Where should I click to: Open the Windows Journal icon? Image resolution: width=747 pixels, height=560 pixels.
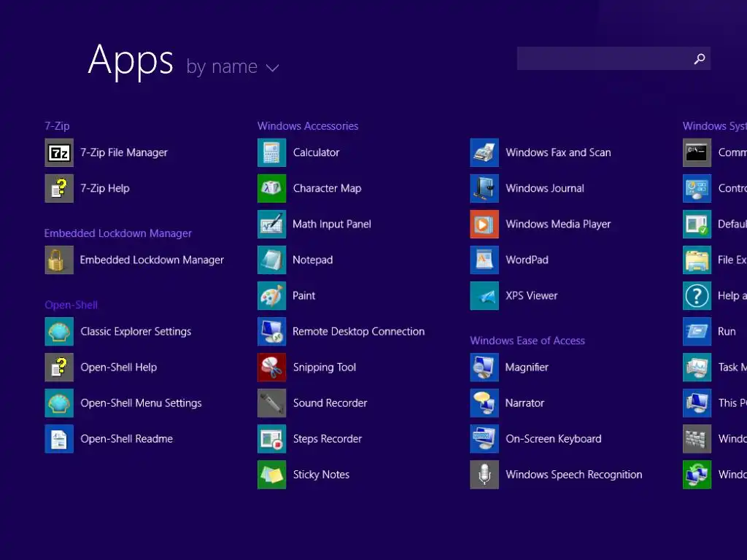(484, 188)
